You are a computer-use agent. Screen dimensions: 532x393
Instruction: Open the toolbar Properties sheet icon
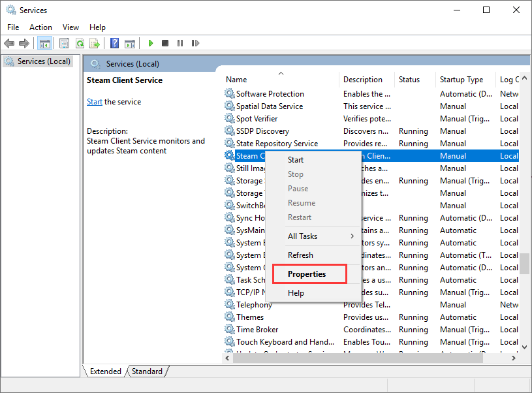coord(64,43)
